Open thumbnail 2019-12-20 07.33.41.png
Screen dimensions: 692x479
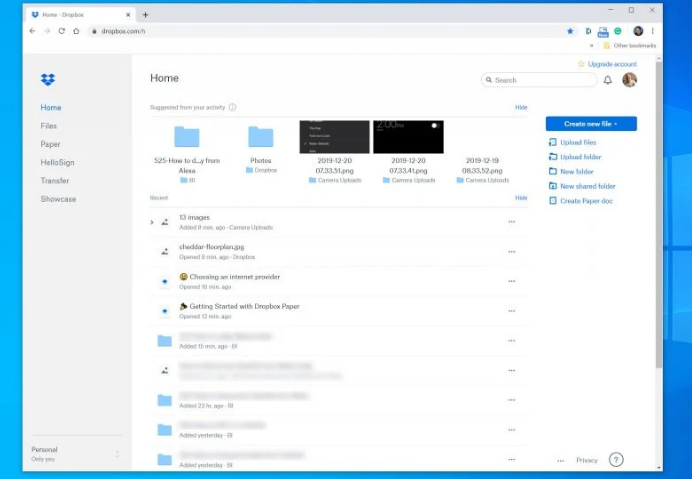coord(408,137)
